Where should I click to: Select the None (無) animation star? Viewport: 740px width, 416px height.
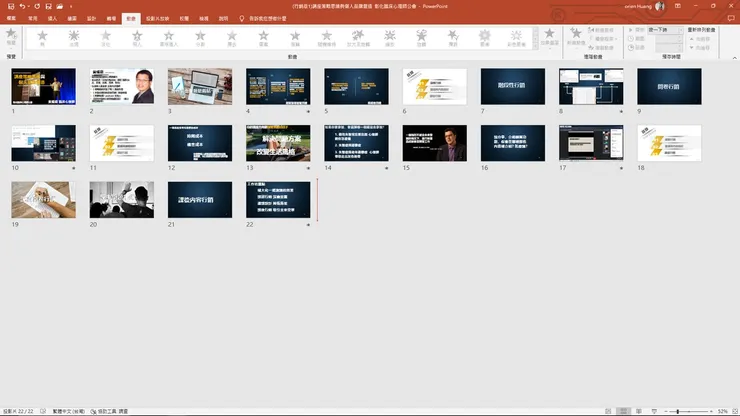[x=42, y=38]
